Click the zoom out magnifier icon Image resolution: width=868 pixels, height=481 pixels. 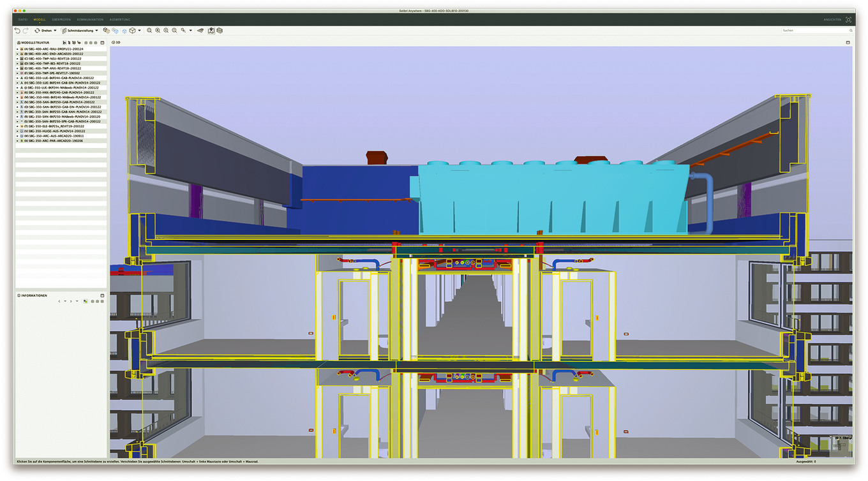coord(166,31)
